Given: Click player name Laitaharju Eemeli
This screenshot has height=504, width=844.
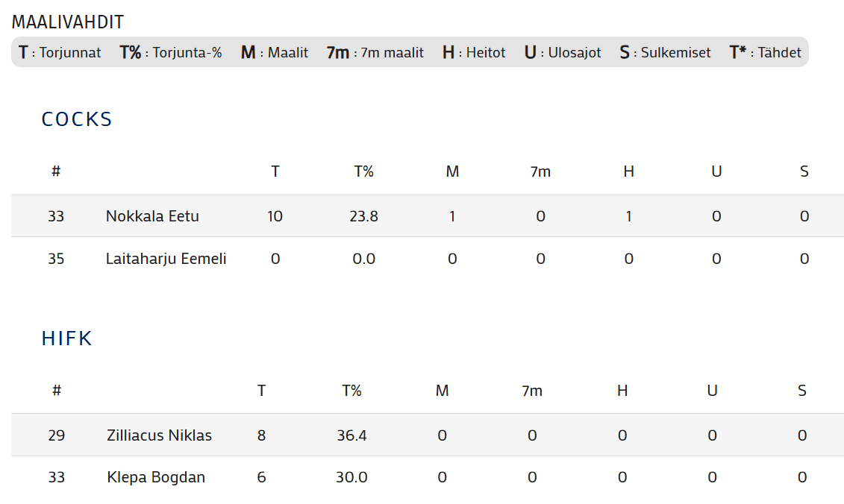Looking at the screenshot, I should coord(166,259).
